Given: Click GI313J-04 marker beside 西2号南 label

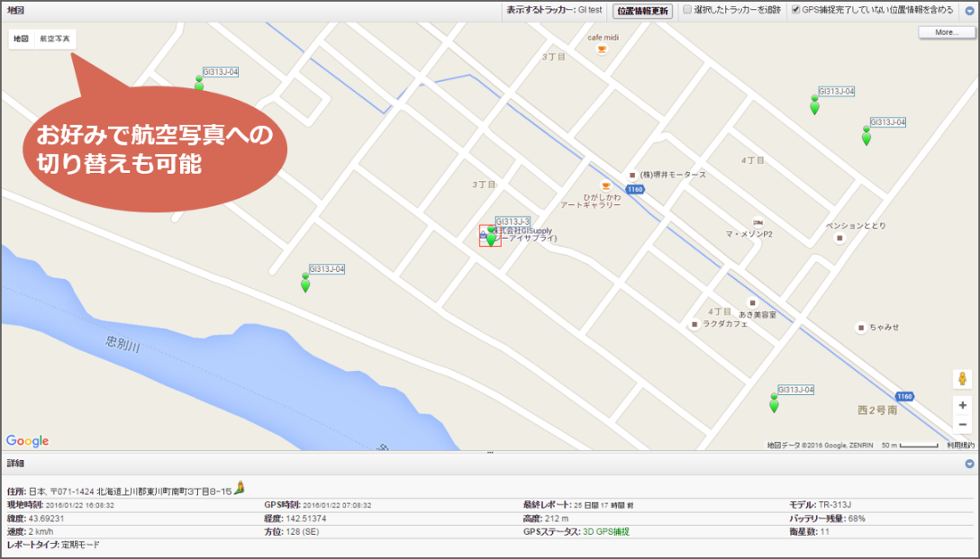Looking at the screenshot, I should 774,403.
